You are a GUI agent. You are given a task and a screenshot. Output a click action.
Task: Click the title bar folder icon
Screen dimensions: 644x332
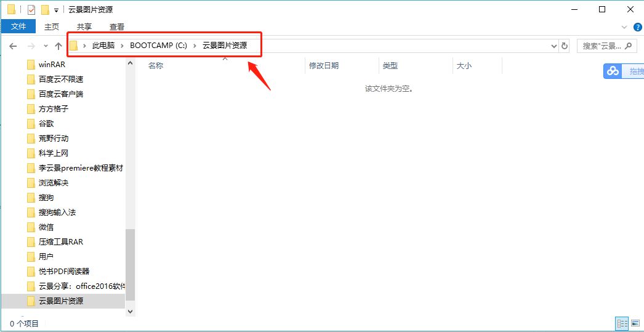(x=12, y=9)
